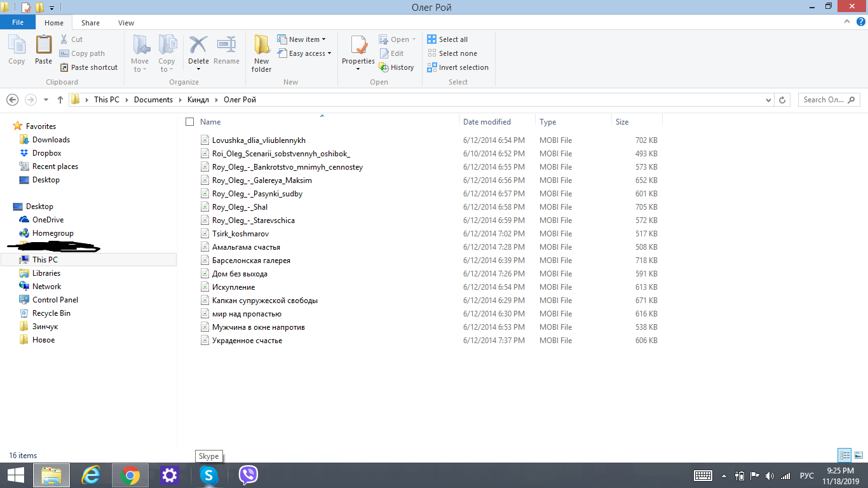Click the Up arrow navigation button
Screen dimensions: 868x488
point(60,100)
